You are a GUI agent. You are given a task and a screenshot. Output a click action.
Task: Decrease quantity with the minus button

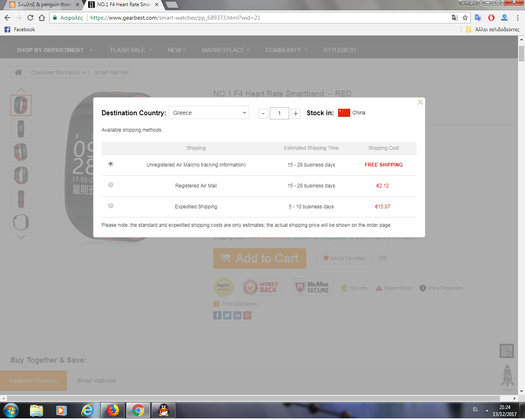coord(263,114)
